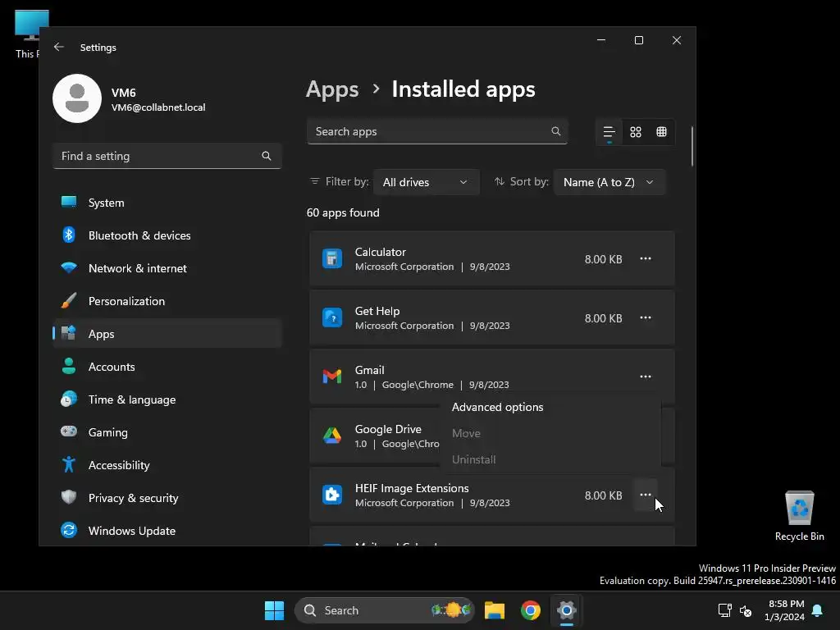Click the Windows Update refresh icon
Screen dimensions: 840x630
click(69, 530)
